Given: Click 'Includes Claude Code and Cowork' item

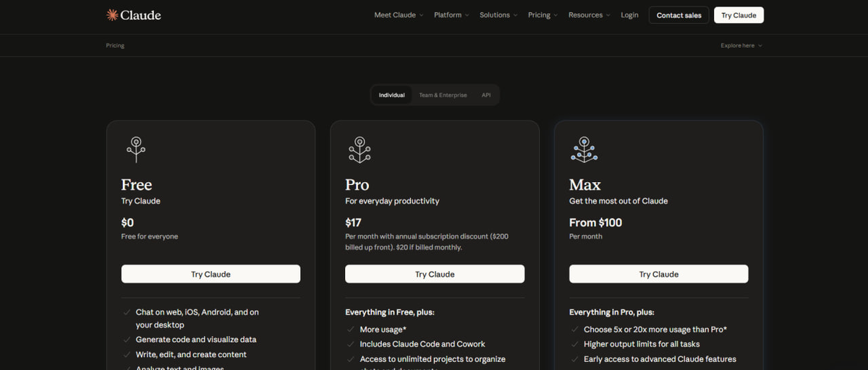Looking at the screenshot, I should (x=422, y=344).
